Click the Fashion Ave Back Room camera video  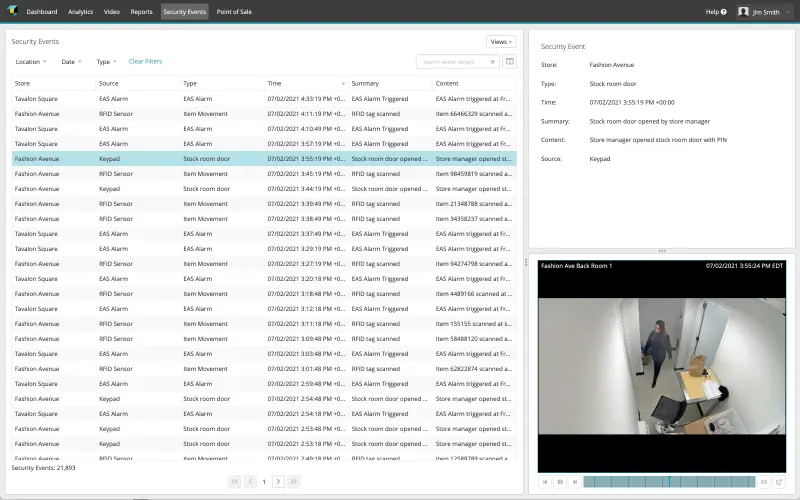coord(662,366)
